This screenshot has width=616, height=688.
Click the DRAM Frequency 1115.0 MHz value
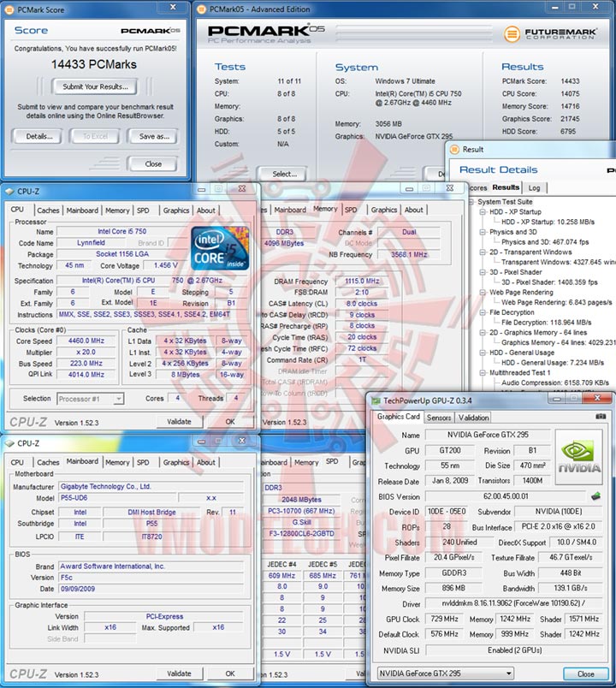pos(362,282)
